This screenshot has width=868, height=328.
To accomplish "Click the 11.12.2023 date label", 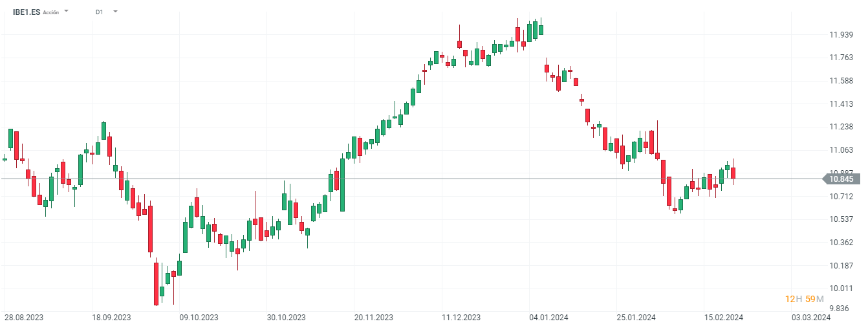I will [461, 318].
